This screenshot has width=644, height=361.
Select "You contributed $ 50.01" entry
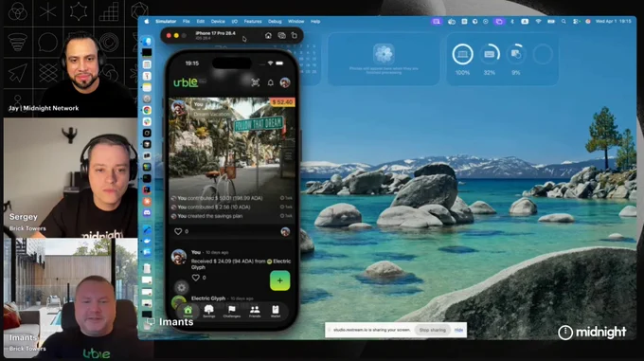tap(232, 198)
